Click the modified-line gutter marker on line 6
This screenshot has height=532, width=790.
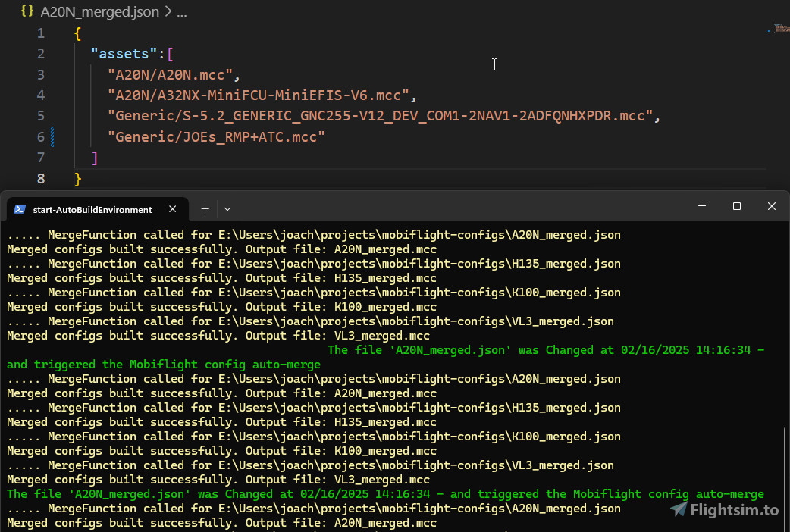[52, 136]
